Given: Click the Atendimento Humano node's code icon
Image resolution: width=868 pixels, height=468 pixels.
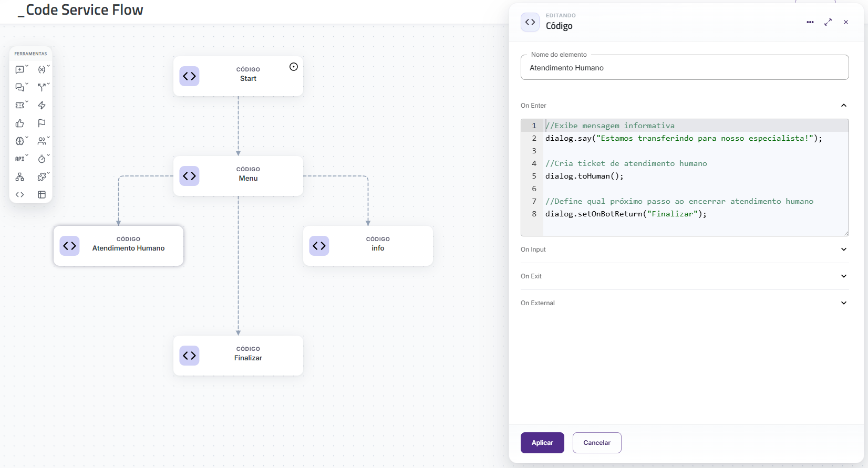Looking at the screenshot, I should [x=69, y=246].
